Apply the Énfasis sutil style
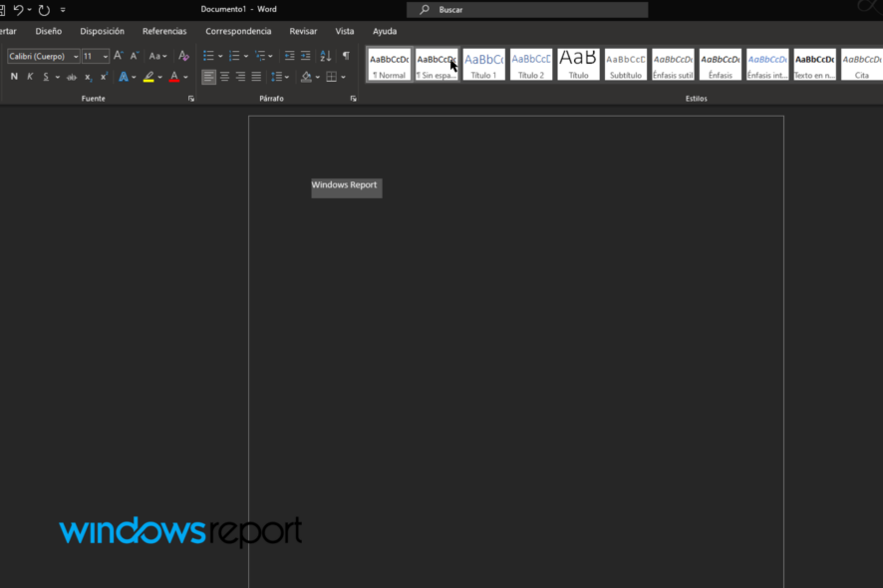Screen dimensions: 883x588 [673, 64]
